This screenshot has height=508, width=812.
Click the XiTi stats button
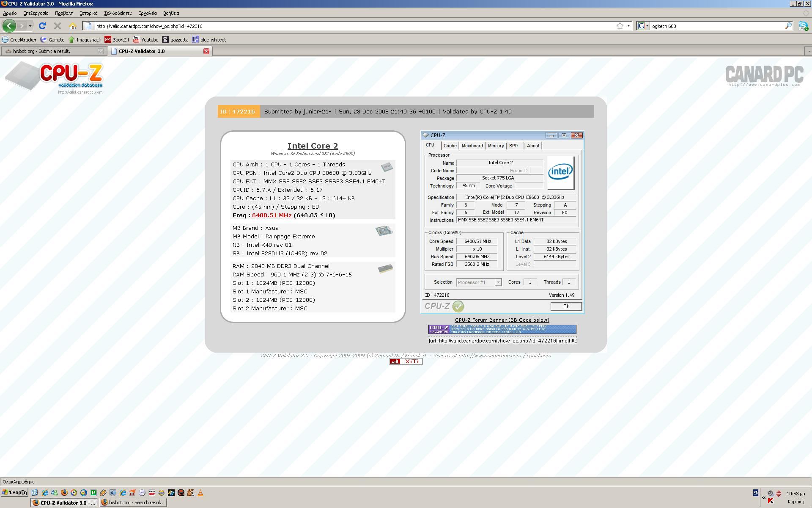(x=406, y=362)
